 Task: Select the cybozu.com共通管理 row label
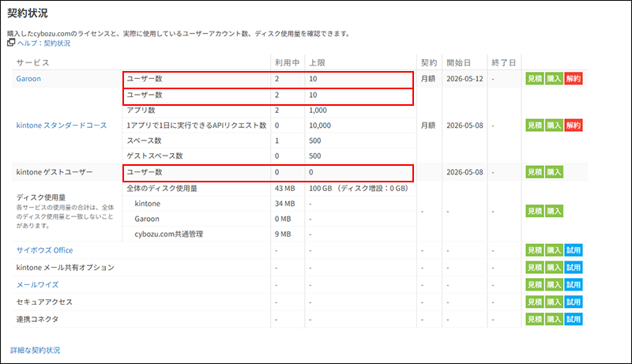tap(168, 234)
